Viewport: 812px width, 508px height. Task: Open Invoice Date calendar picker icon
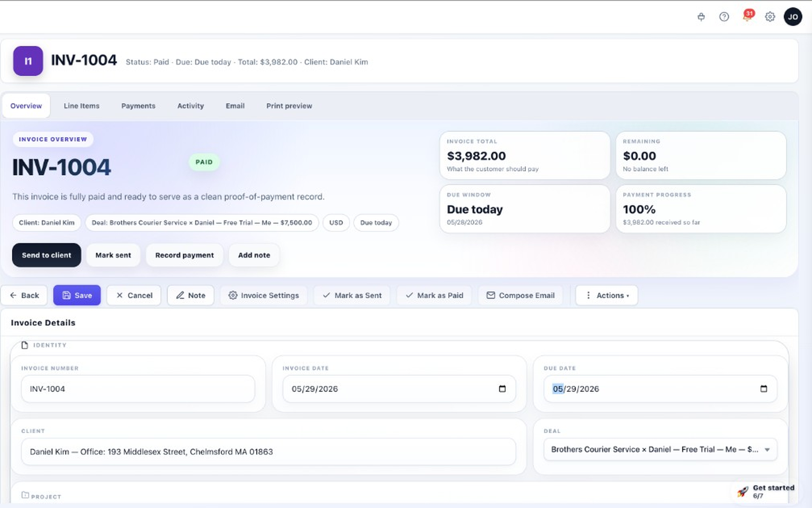tap(502, 389)
